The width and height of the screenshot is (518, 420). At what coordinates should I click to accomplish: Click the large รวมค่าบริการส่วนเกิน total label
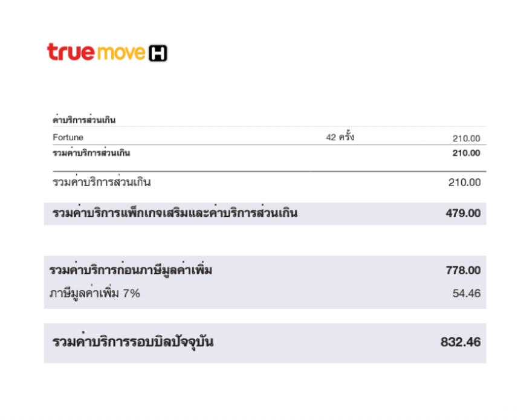pyautogui.click(x=102, y=182)
